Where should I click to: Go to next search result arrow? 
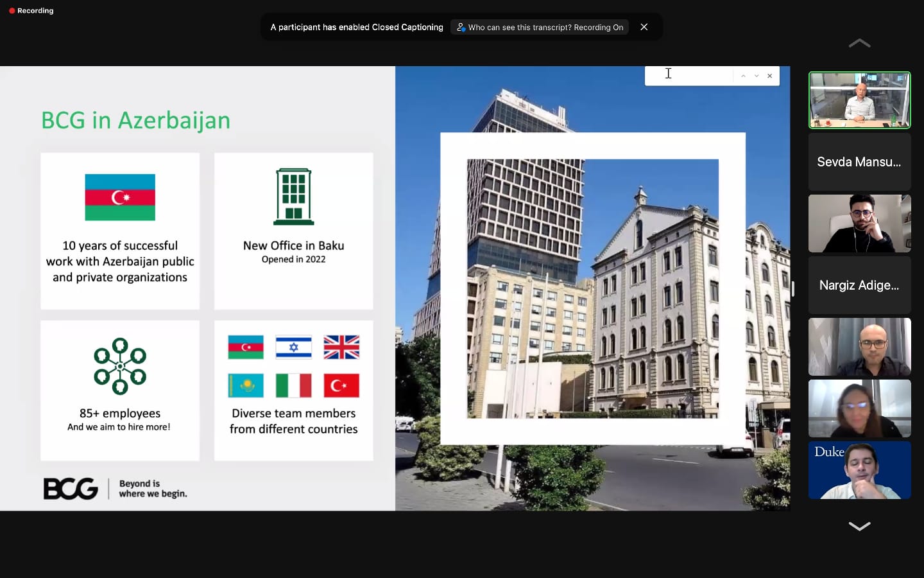(x=757, y=76)
